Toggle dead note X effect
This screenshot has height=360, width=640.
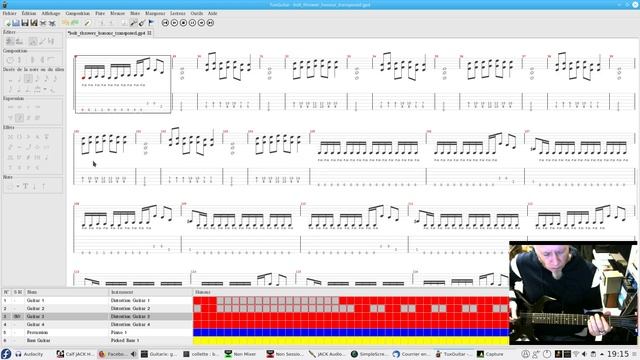[x=10, y=136]
